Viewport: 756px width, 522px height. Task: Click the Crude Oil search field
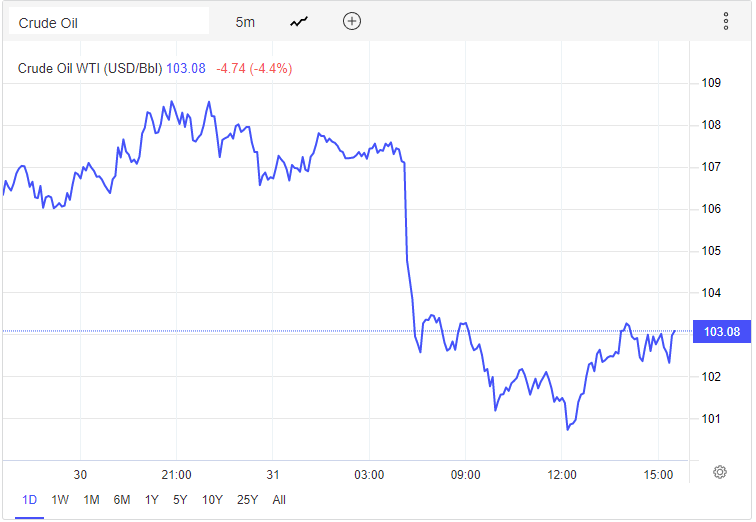pos(108,21)
